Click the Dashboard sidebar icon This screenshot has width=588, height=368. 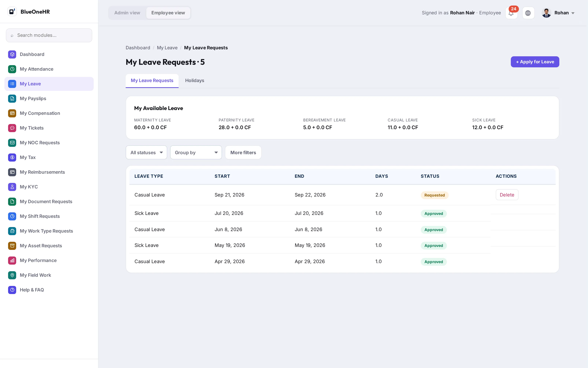(12, 54)
